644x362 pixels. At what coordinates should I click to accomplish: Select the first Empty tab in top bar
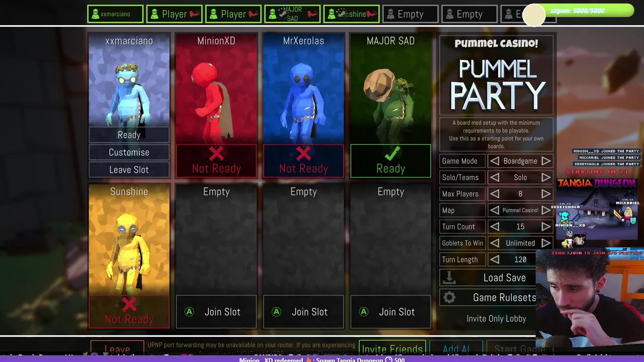tap(411, 14)
